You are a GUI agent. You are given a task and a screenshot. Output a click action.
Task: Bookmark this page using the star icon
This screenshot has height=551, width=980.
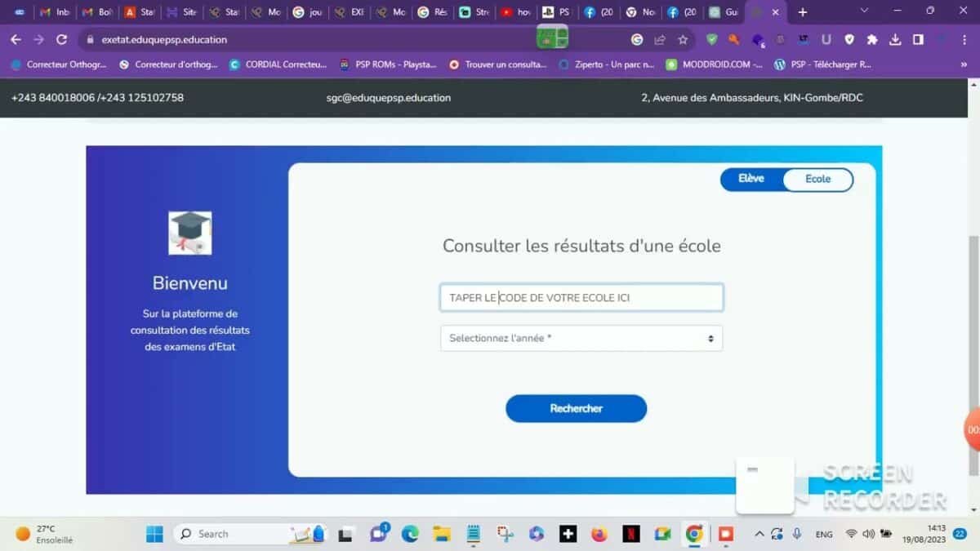(683, 39)
